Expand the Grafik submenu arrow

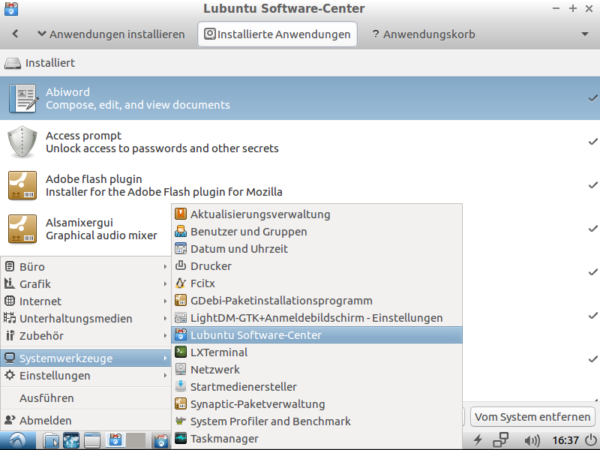tap(165, 284)
